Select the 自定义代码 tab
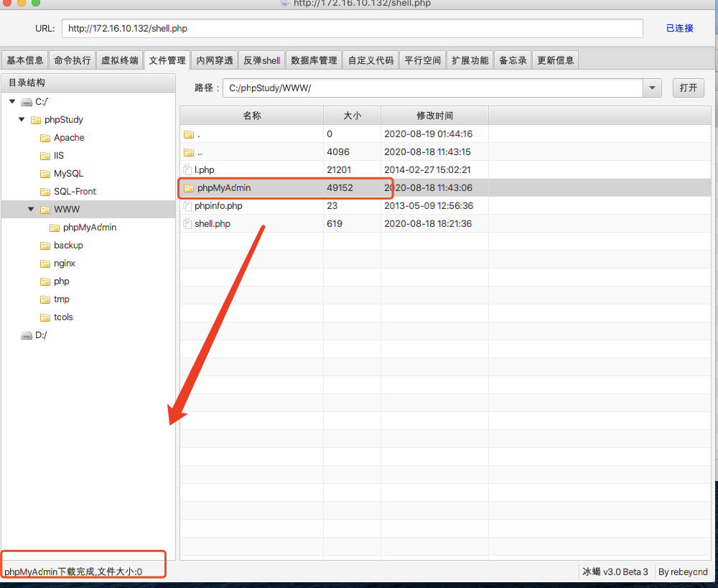Image resolution: width=718 pixels, height=588 pixels. (370, 60)
